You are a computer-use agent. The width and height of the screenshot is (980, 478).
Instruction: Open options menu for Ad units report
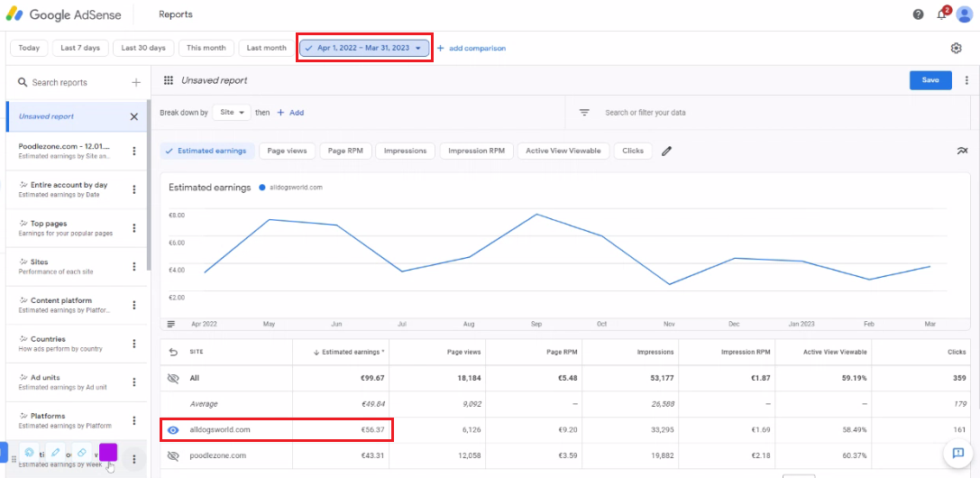point(133,382)
